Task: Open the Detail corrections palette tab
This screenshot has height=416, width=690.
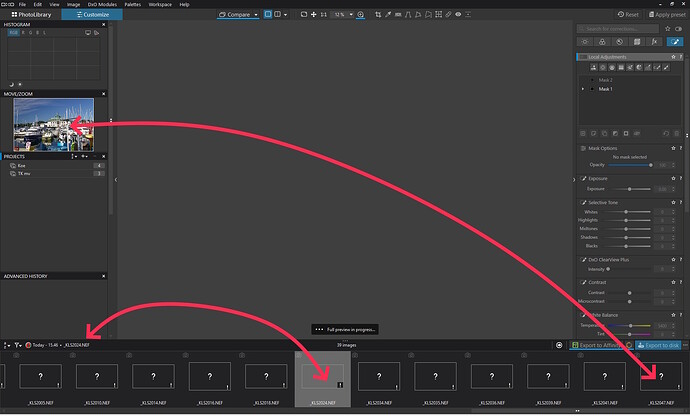Action: point(620,42)
